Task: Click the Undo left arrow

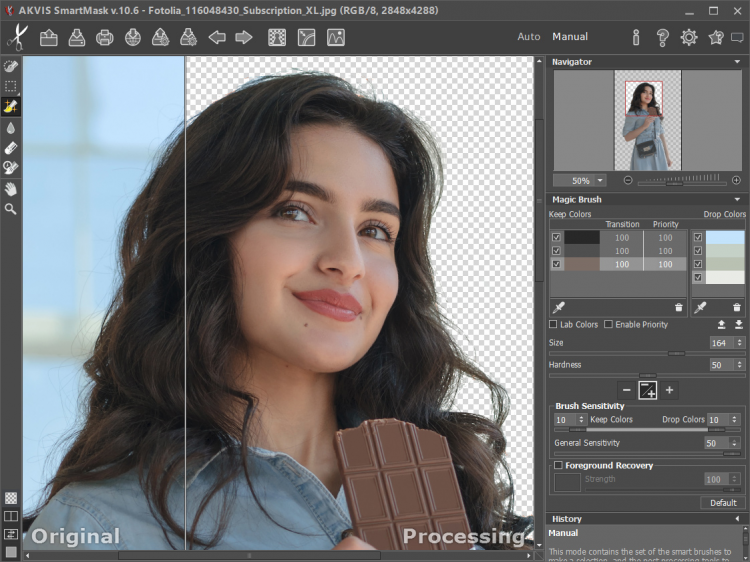Action: (217, 38)
